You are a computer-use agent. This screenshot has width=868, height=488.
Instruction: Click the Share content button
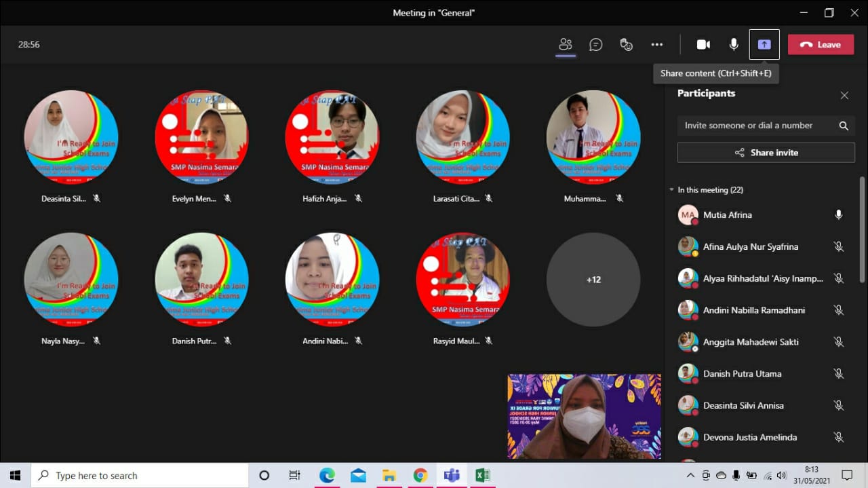pyautogui.click(x=764, y=45)
